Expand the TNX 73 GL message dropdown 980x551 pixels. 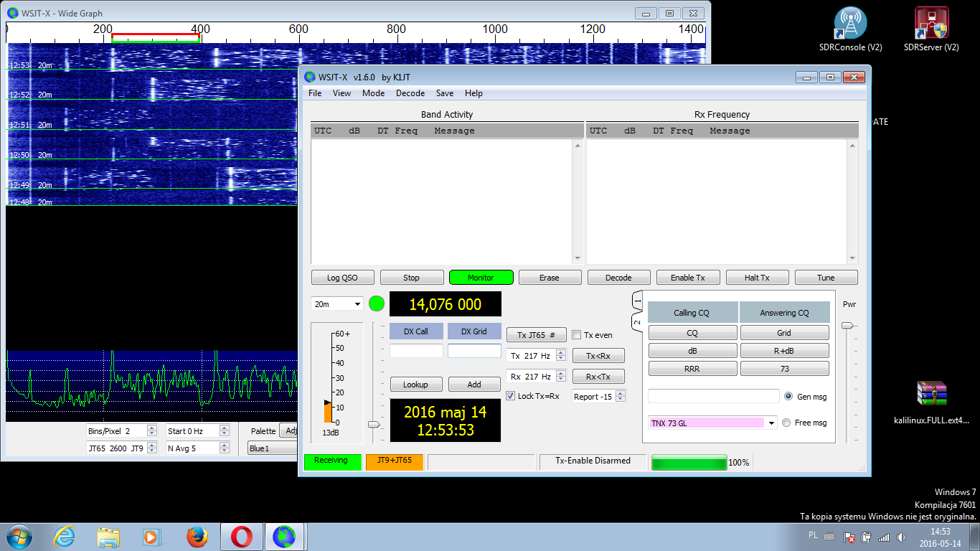(x=771, y=423)
